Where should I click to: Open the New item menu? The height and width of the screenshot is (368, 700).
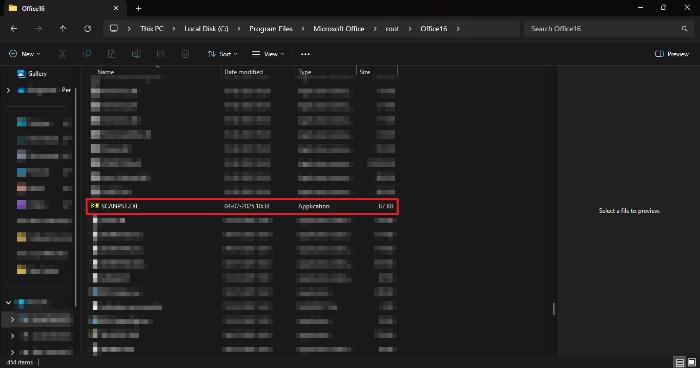(25, 54)
